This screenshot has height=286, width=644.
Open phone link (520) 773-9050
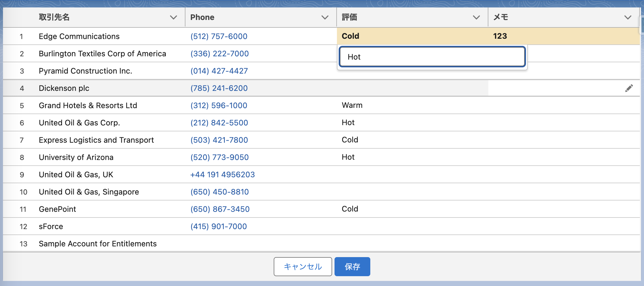point(219,157)
